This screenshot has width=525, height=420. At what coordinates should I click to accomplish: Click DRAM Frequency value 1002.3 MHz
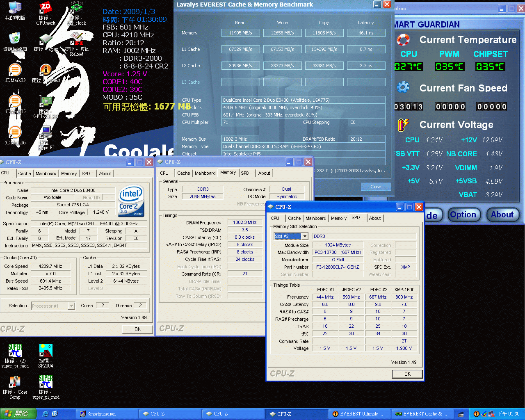245,223
